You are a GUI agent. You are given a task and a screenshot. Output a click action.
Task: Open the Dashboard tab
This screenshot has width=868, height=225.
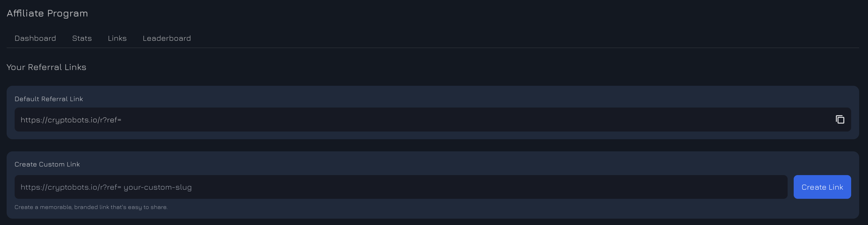point(35,38)
